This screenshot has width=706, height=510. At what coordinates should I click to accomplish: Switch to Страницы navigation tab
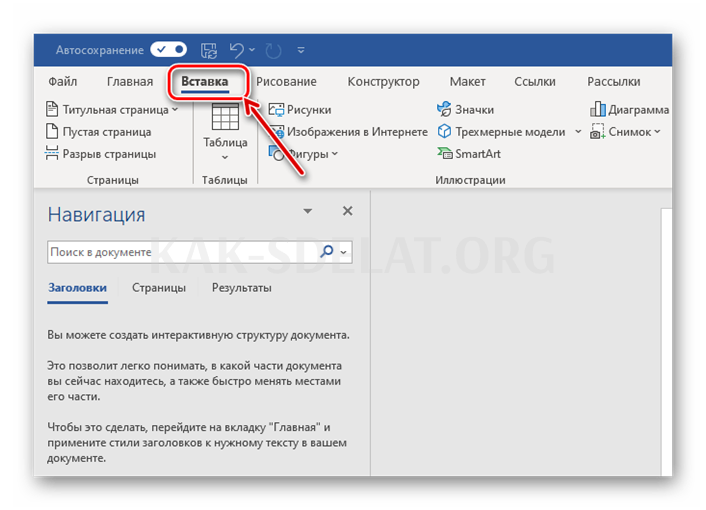coord(159,288)
